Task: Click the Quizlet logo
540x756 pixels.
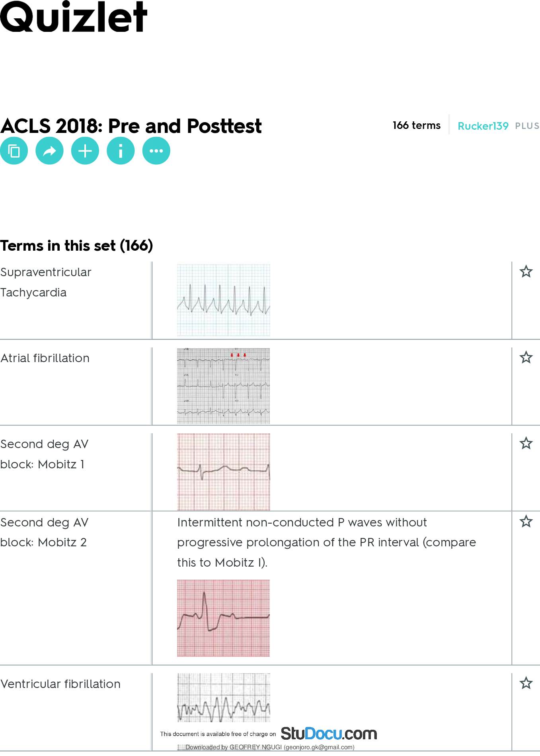Action: 74,17
